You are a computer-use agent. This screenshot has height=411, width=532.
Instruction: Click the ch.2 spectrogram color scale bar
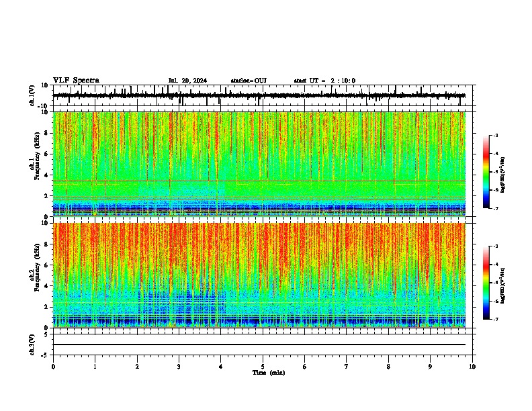coord(486,283)
